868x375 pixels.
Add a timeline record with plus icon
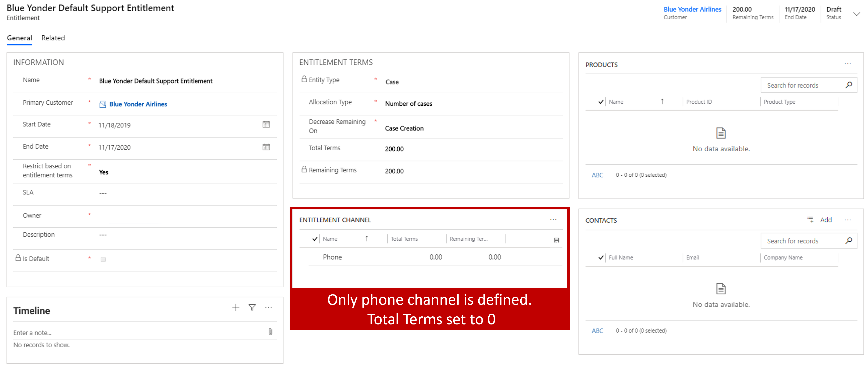[x=236, y=307]
